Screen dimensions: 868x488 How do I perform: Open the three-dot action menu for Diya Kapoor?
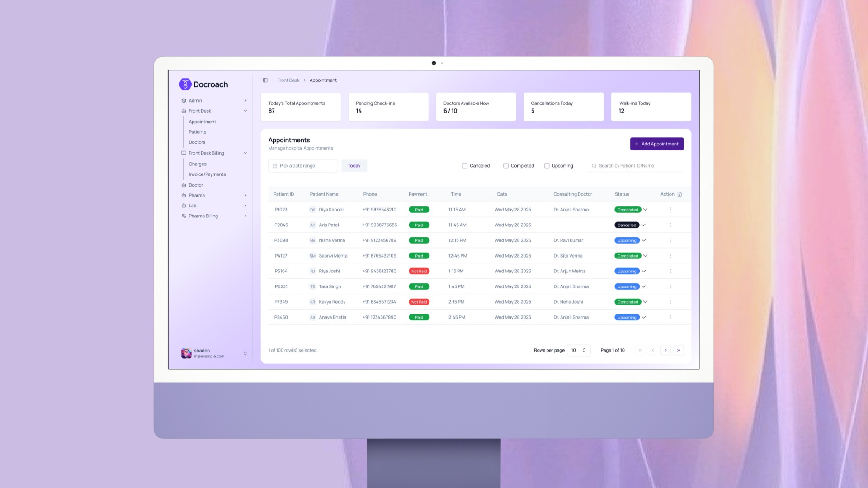(x=670, y=210)
